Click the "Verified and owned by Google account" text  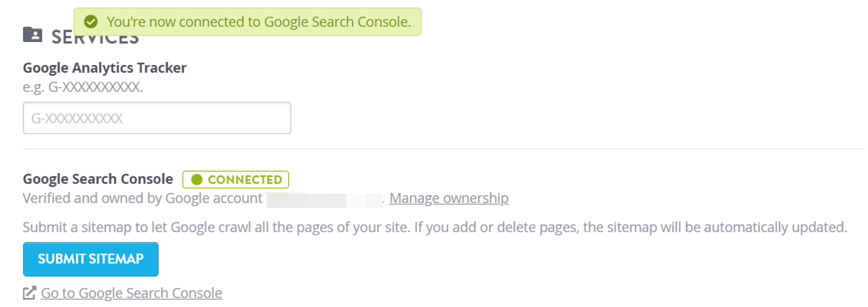[x=143, y=198]
